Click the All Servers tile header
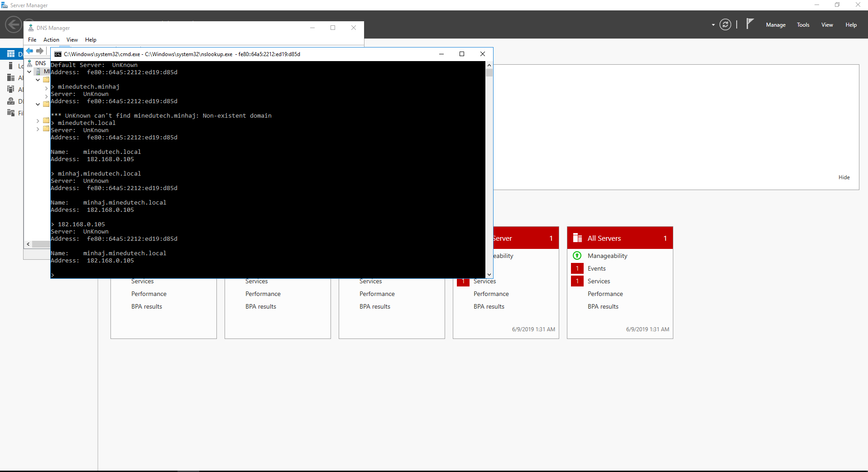868x472 pixels. (x=619, y=238)
